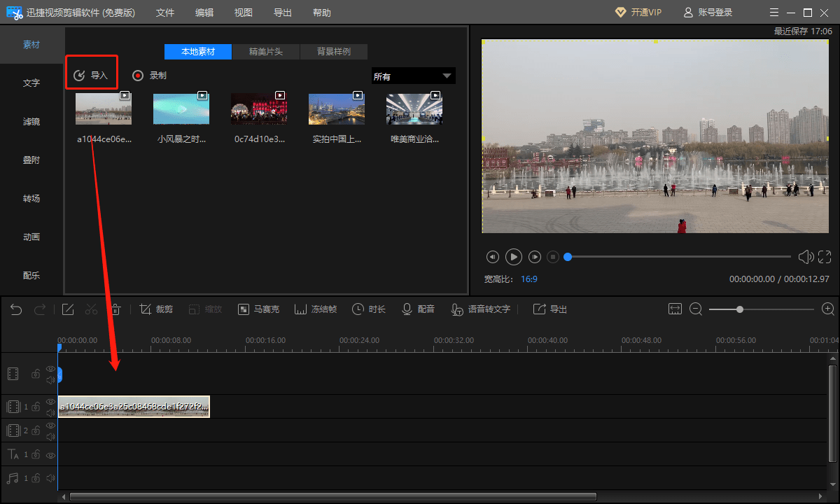Image resolution: width=840 pixels, height=504 pixels.
Task: Open the 编辑 menu
Action: [x=204, y=13]
